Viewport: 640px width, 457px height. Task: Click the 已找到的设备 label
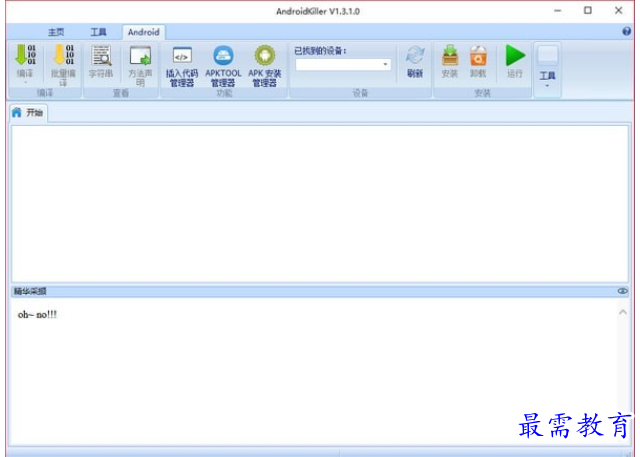320,51
